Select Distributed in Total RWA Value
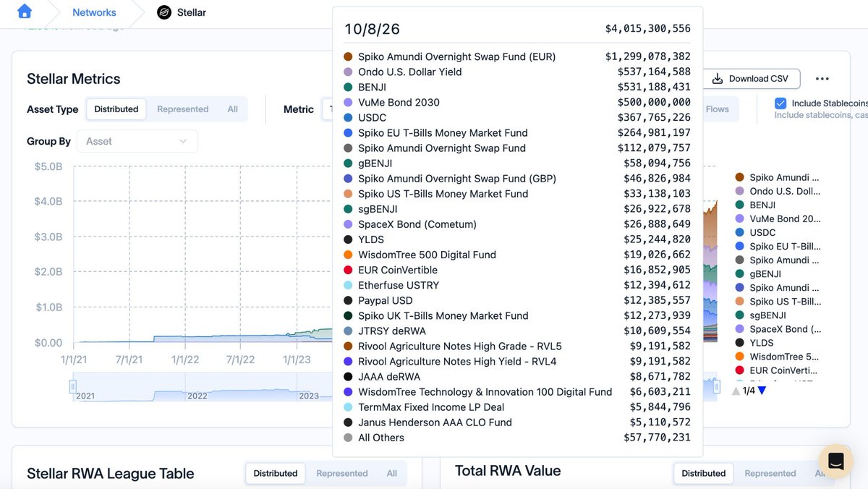 point(704,474)
